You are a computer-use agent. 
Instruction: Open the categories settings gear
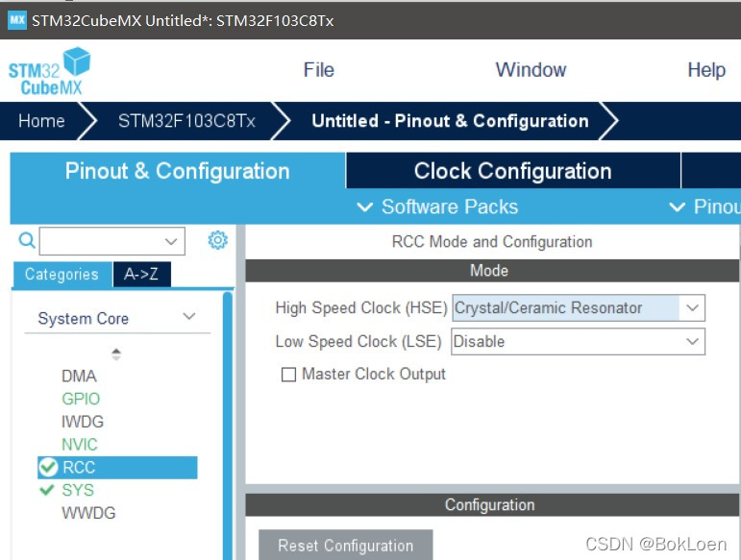point(217,240)
